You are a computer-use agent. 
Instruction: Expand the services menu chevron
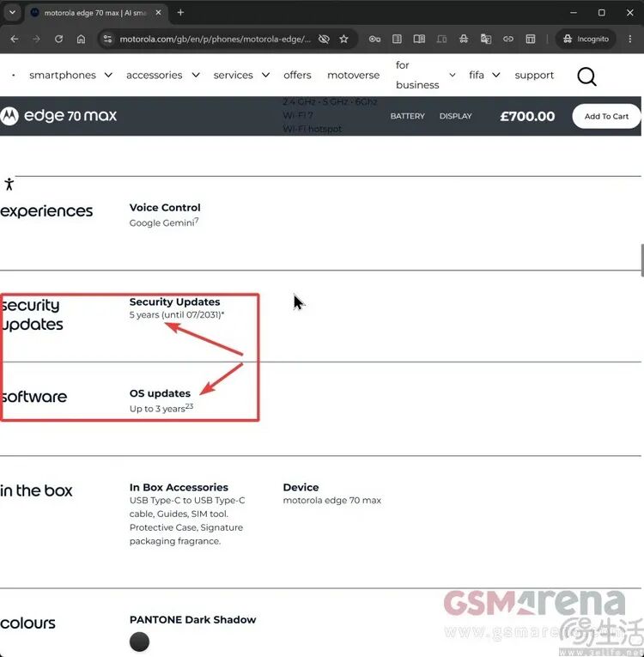coord(265,75)
